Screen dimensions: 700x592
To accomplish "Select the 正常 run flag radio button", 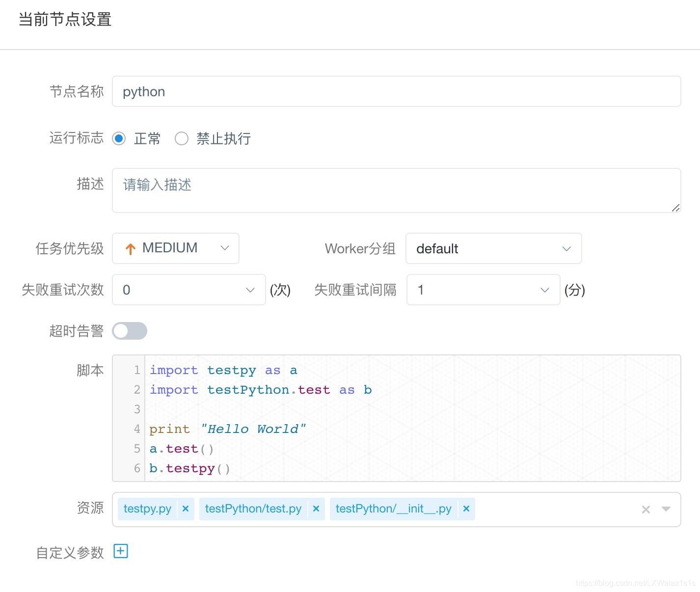I will tap(119, 138).
